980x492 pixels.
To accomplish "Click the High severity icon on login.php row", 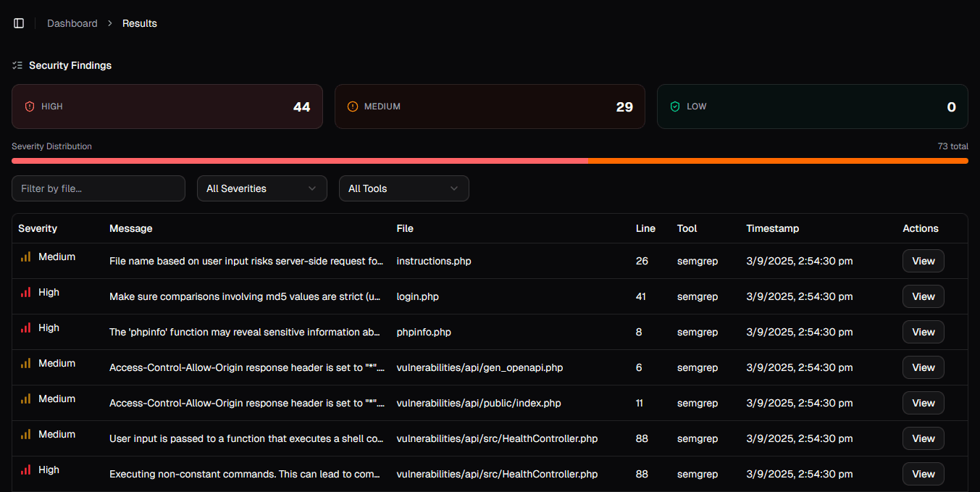I will 24,291.
